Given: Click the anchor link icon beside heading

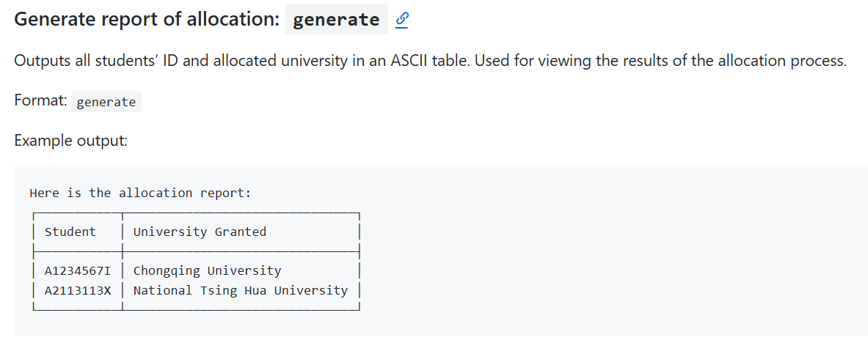Looking at the screenshot, I should [402, 20].
